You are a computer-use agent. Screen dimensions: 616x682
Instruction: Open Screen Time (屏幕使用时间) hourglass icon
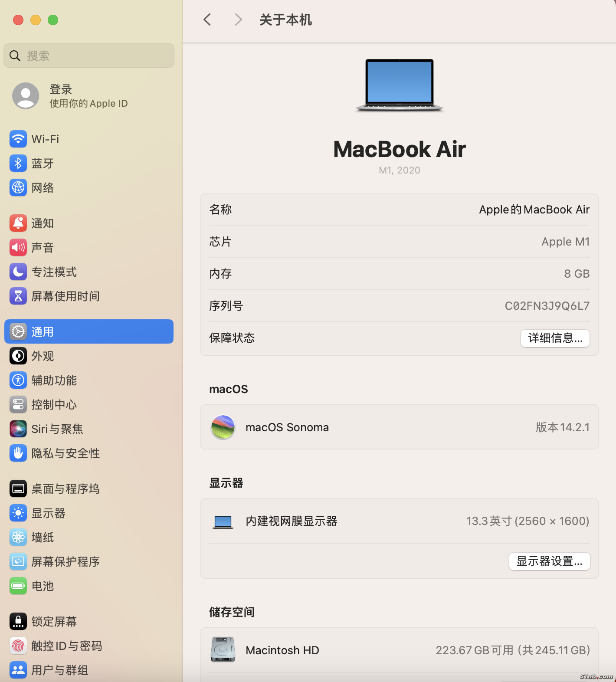click(18, 296)
